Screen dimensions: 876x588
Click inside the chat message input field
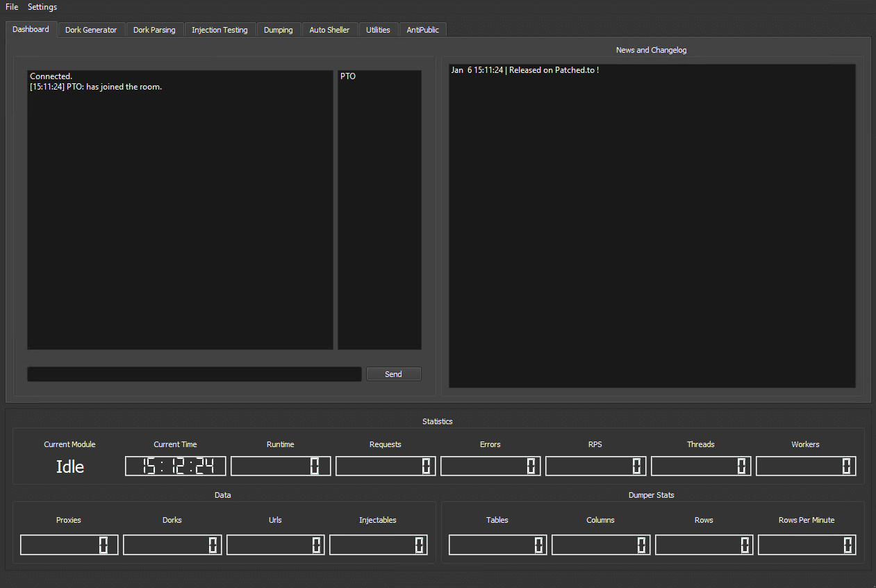(x=194, y=373)
